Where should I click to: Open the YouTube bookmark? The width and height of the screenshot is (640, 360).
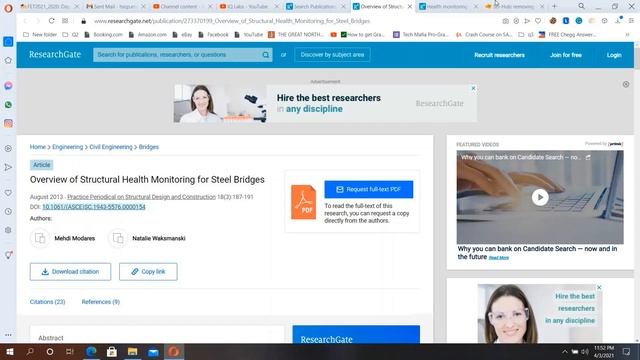pyautogui.click(x=249, y=35)
